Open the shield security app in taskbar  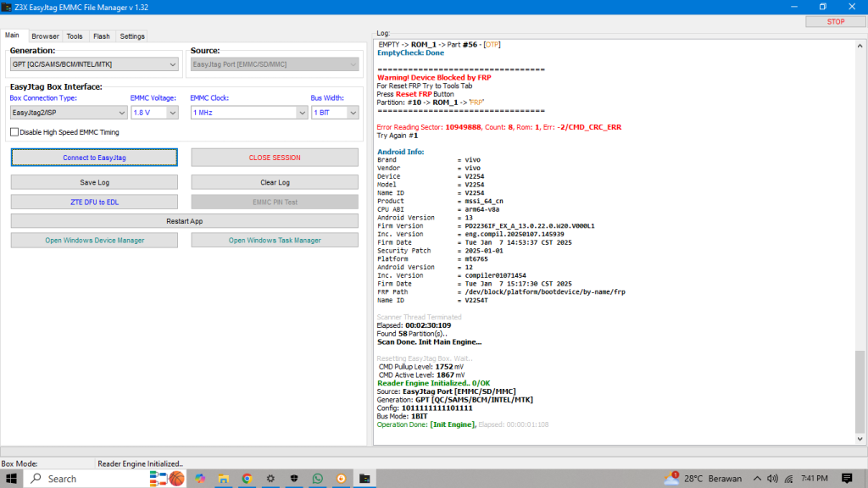(x=294, y=479)
